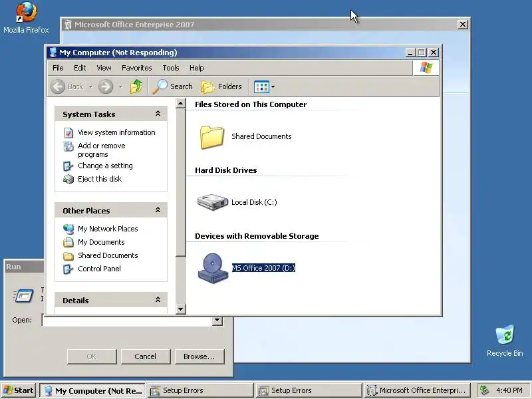
Task: Click the Local Disk (C:) label
Action: pyautogui.click(x=254, y=202)
